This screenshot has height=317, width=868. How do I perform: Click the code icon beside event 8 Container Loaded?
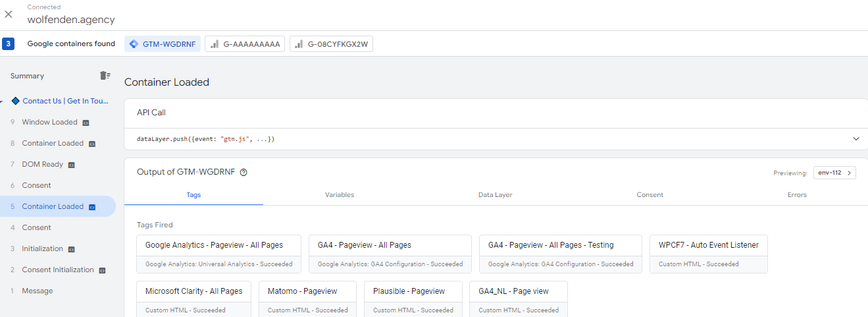point(92,144)
